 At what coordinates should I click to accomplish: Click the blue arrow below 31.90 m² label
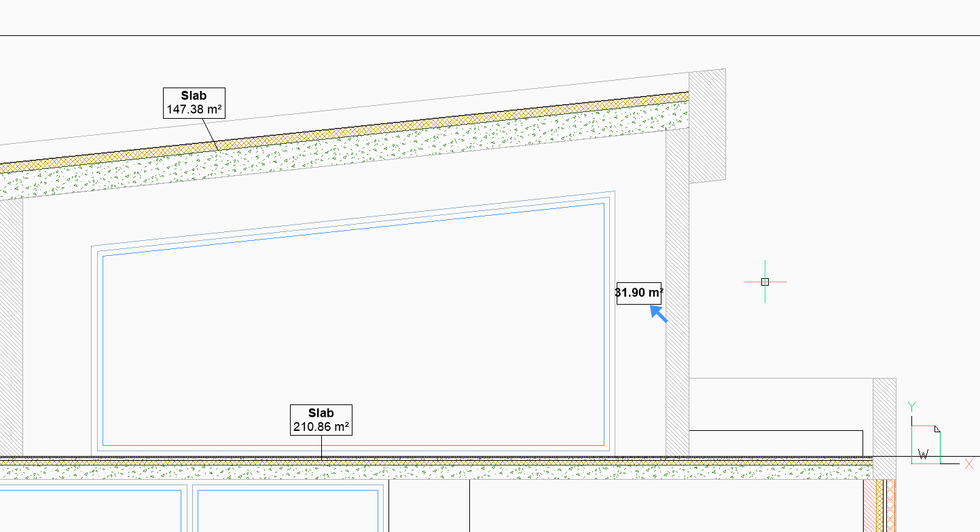click(x=658, y=313)
